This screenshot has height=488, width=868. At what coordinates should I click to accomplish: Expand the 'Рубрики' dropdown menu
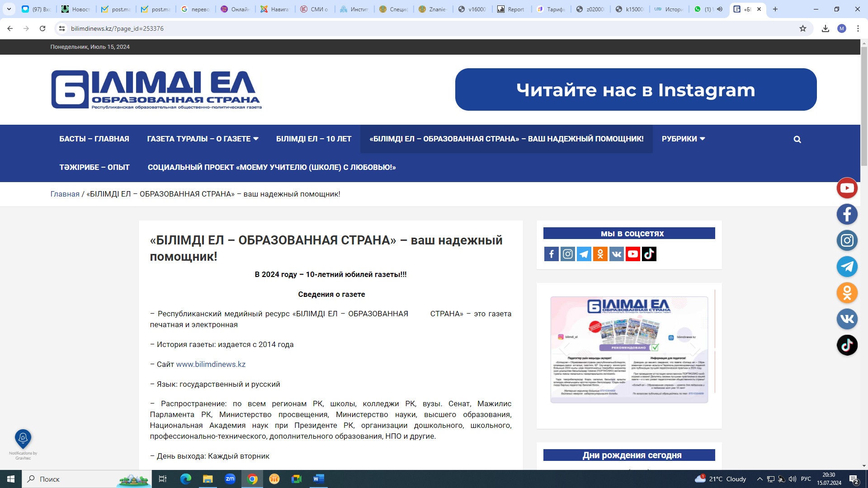coord(683,139)
